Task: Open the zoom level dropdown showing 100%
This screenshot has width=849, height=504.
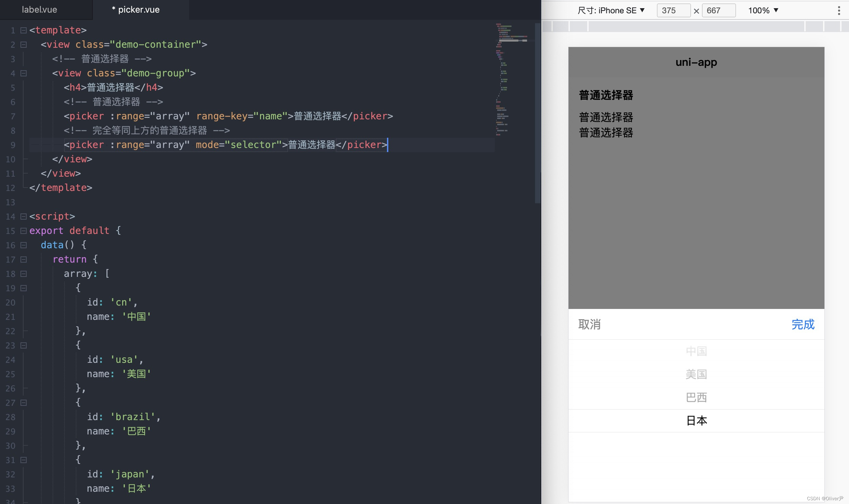Action: (x=762, y=10)
